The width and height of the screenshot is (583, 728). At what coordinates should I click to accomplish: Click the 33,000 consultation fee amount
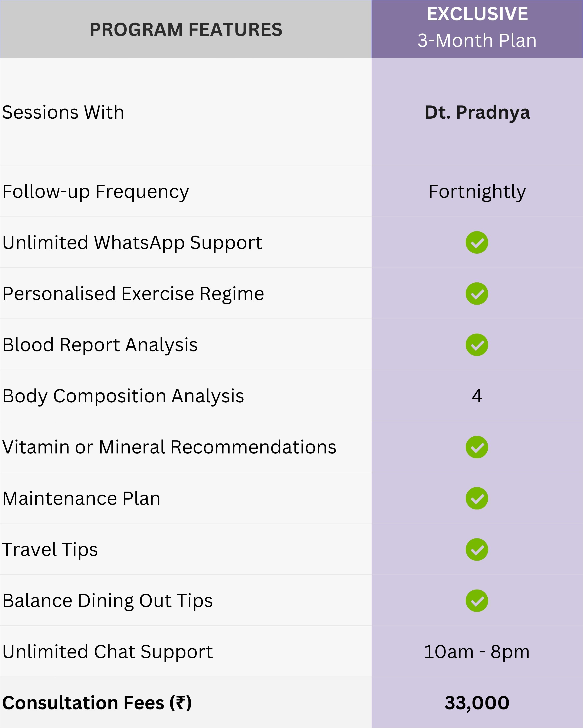pyautogui.click(x=477, y=703)
